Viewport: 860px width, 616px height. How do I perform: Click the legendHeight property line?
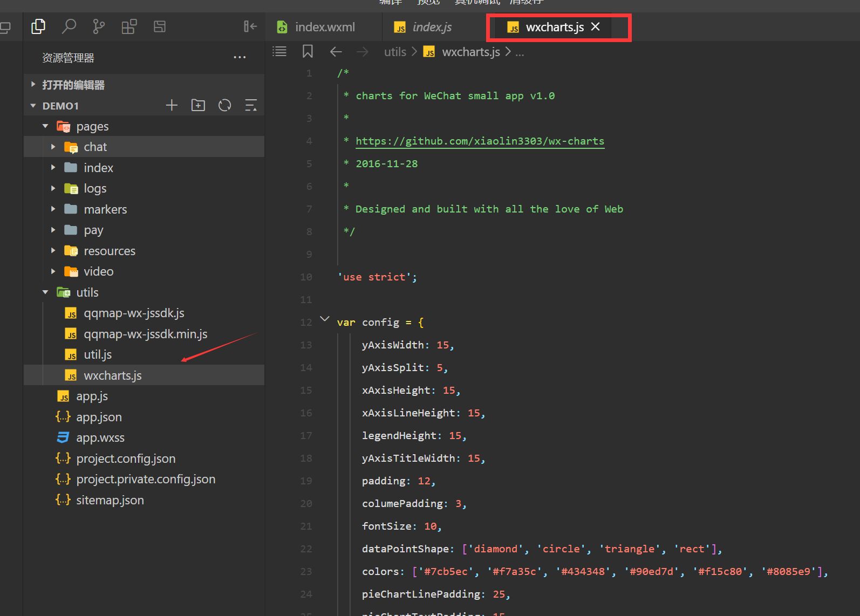tap(414, 435)
